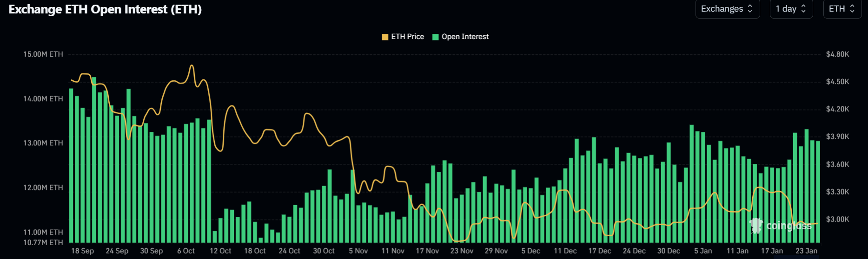Click the 17 Nov x-axis label
The height and width of the screenshot is (259, 868).
[427, 251]
